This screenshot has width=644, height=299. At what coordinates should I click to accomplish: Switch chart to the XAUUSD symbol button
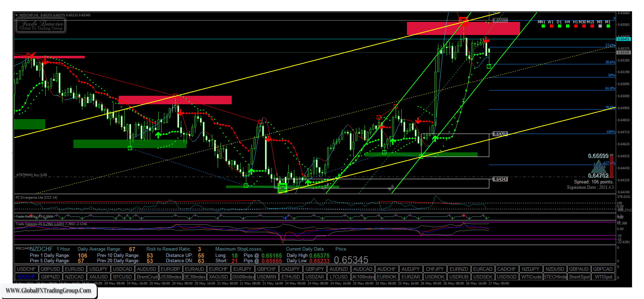(x=98, y=277)
